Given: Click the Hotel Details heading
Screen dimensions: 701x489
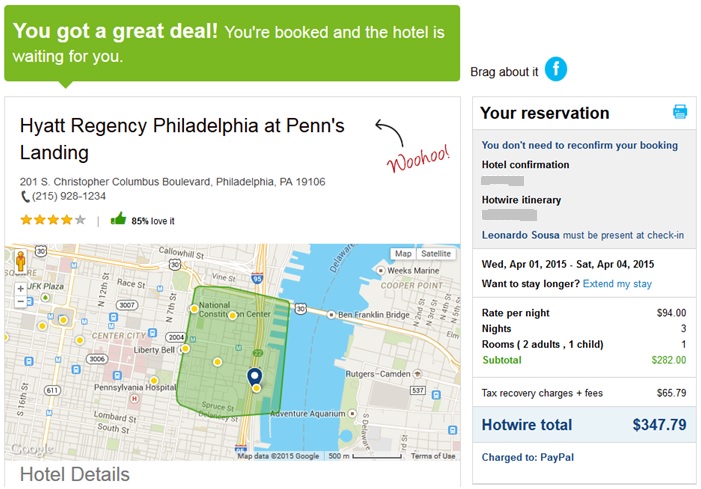Looking at the screenshot, I should tap(75, 475).
